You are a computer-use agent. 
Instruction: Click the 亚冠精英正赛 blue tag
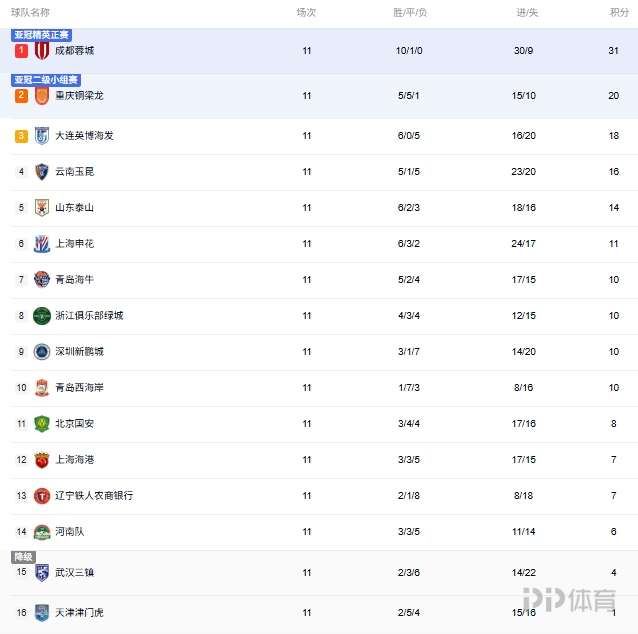coord(42,35)
